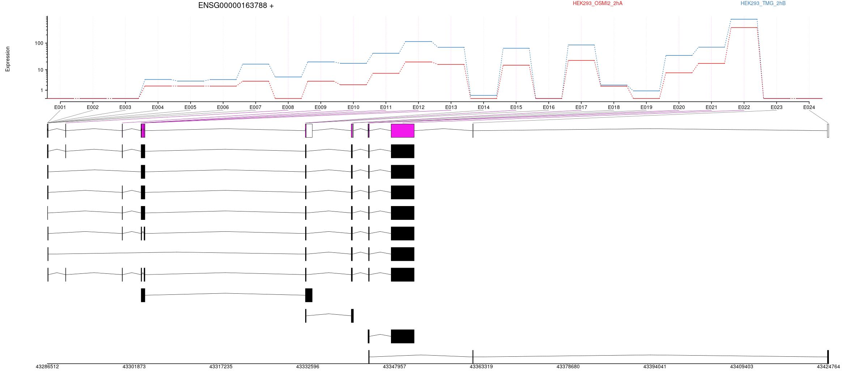The height and width of the screenshot is (373, 868).
Task: Click genomic coordinate 43394041
Action: tap(655, 367)
